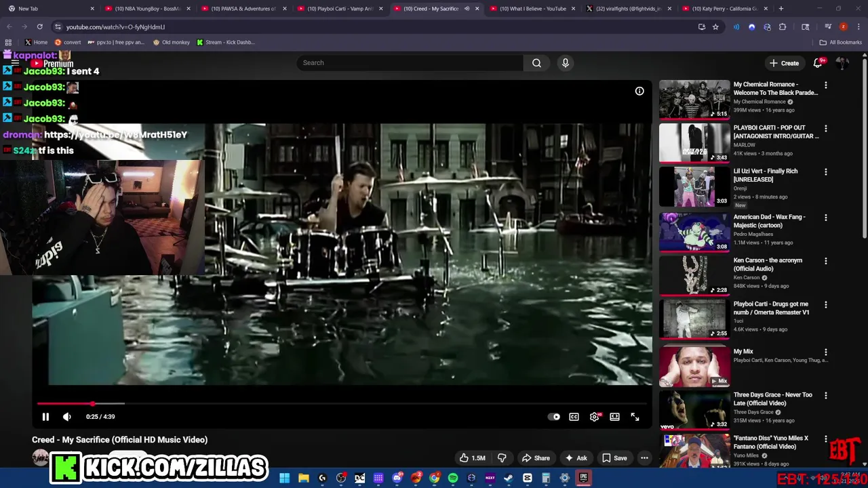Open options for Lil Uzi Vert Finally Rich
The image size is (868, 488).
point(825,172)
